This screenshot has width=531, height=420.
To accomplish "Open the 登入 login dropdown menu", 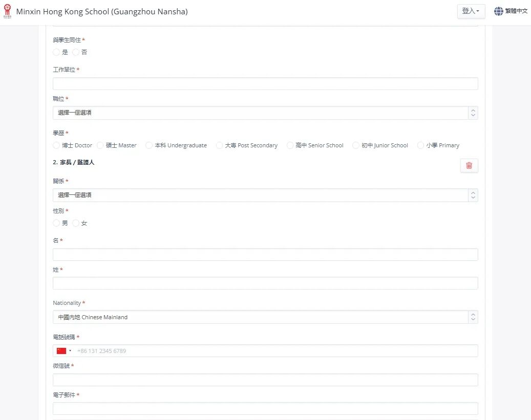I will (x=471, y=11).
